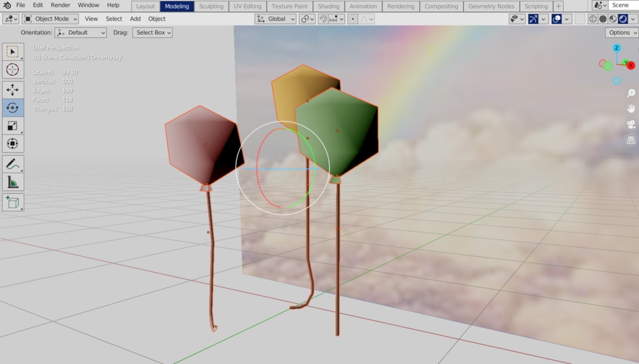This screenshot has height=364, width=639.
Task: Switch to UV Editing workspace tab
Action: (247, 6)
